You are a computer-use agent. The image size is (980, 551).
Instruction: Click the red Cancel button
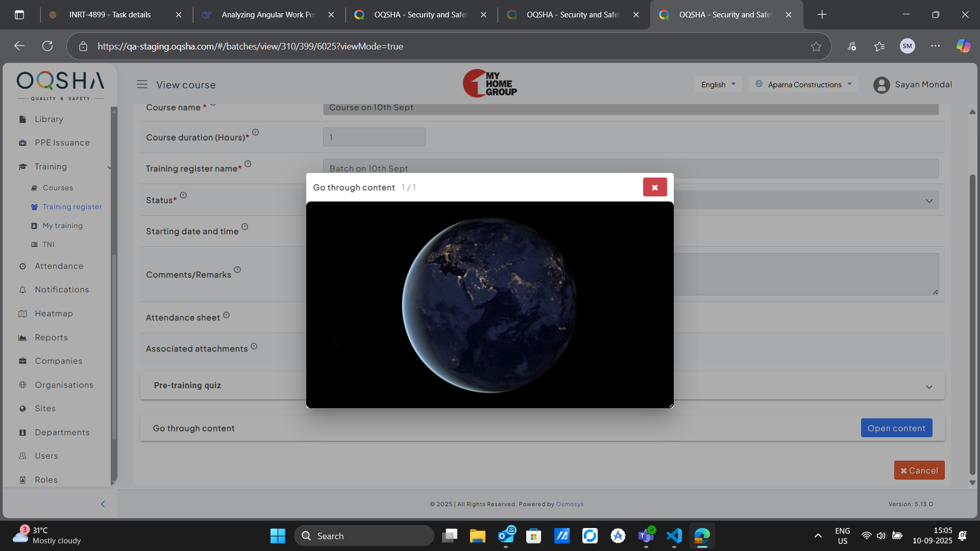[x=919, y=470]
